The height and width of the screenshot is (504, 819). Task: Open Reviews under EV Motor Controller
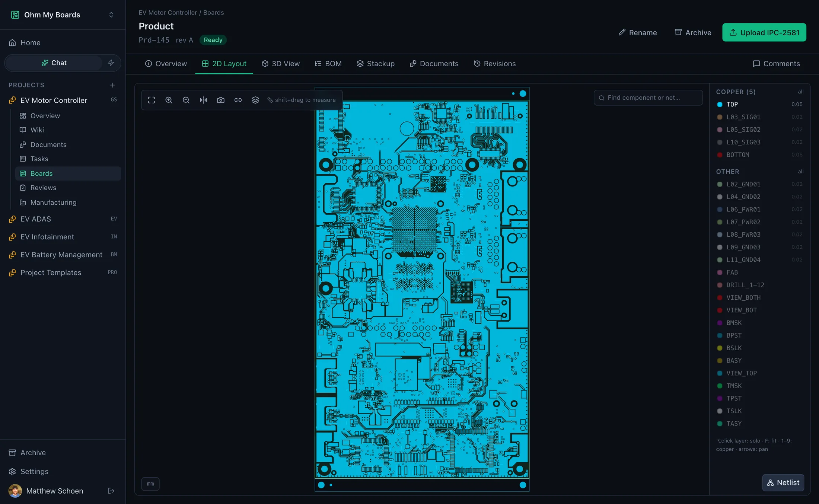pyautogui.click(x=68, y=188)
